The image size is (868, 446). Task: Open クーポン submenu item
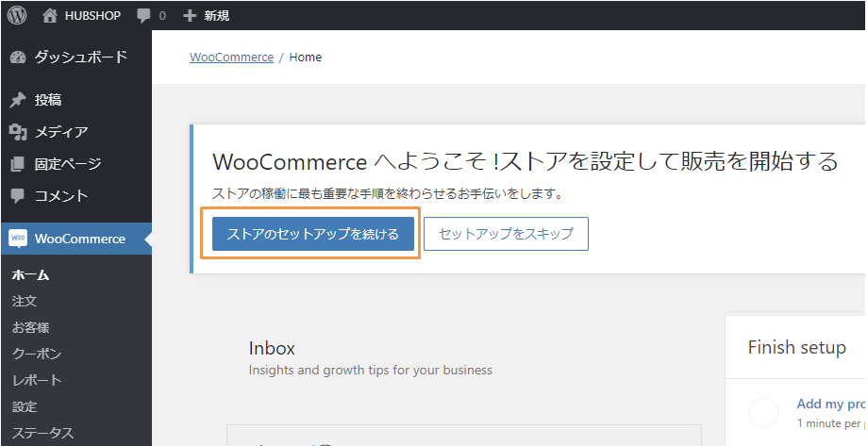point(37,354)
